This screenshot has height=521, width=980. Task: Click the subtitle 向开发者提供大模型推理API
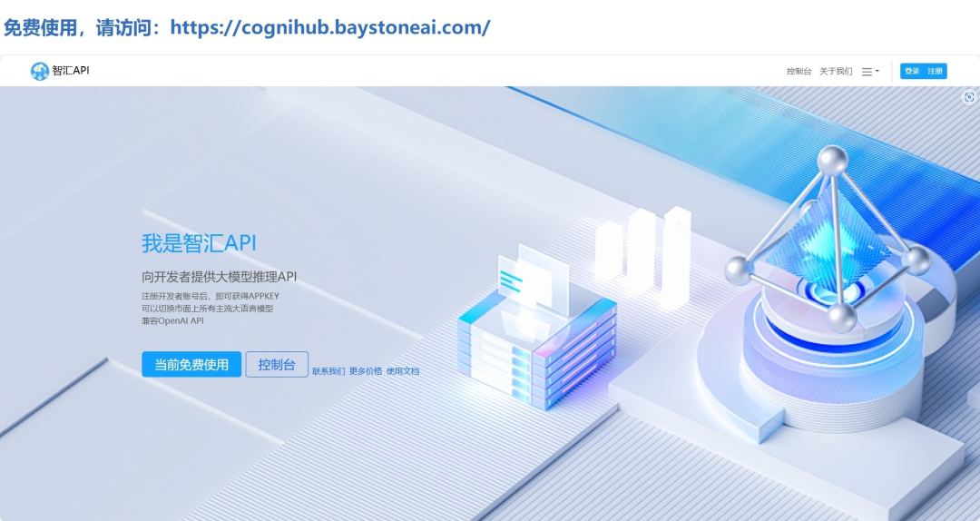click(219, 277)
